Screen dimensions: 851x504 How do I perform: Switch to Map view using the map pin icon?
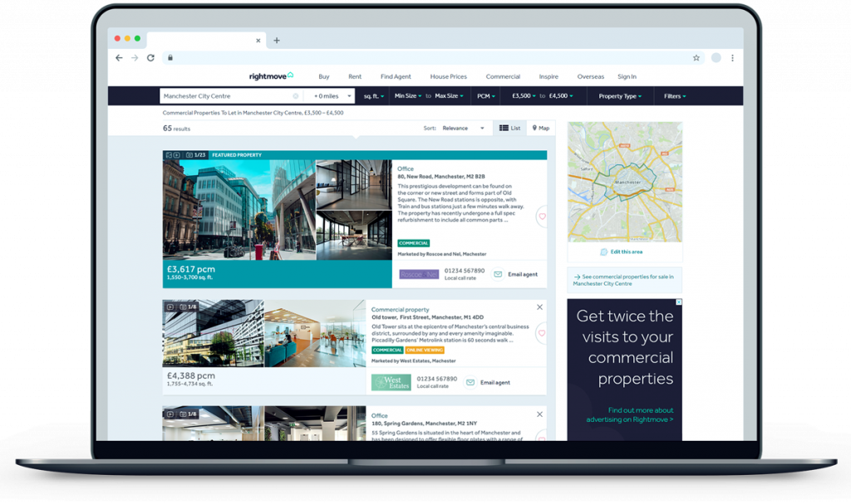coord(534,127)
